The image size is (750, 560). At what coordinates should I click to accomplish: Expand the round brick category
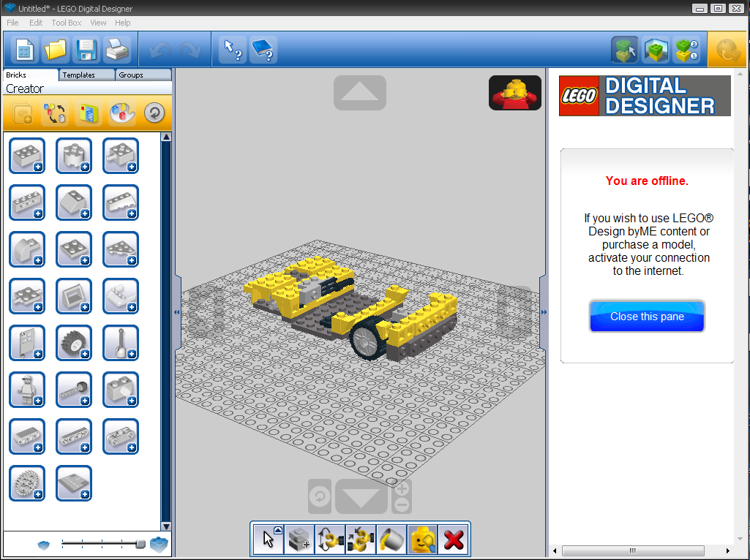(x=74, y=156)
